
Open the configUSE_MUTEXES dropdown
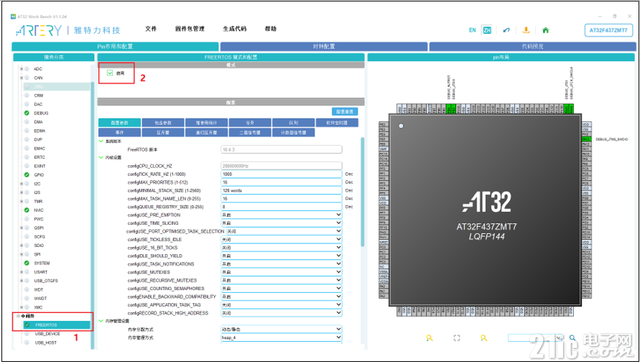coord(282,272)
